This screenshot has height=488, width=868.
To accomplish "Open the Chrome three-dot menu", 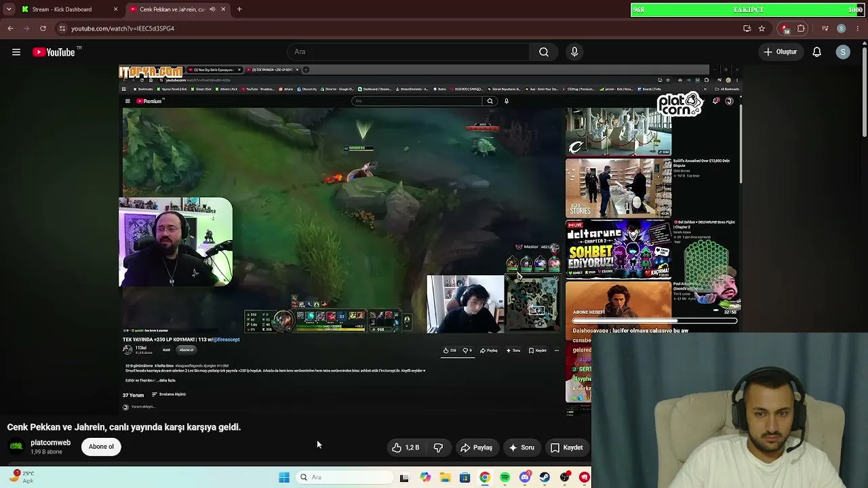I will pos(857,28).
